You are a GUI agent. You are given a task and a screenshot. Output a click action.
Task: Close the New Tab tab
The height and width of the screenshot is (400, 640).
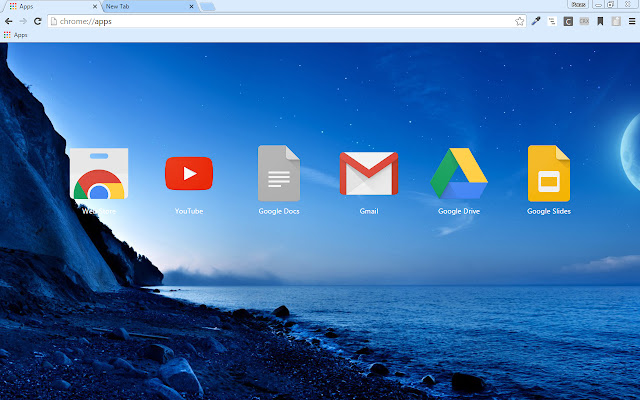[x=191, y=7]
